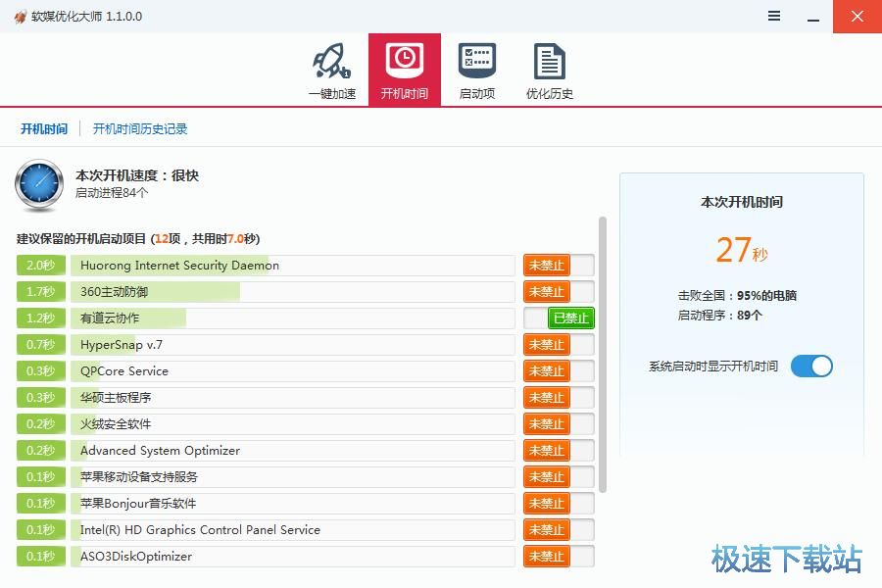Select the ASO3DiskOptimizer row
The height and width of the screenshot is (588, 882).
[292, 556]
